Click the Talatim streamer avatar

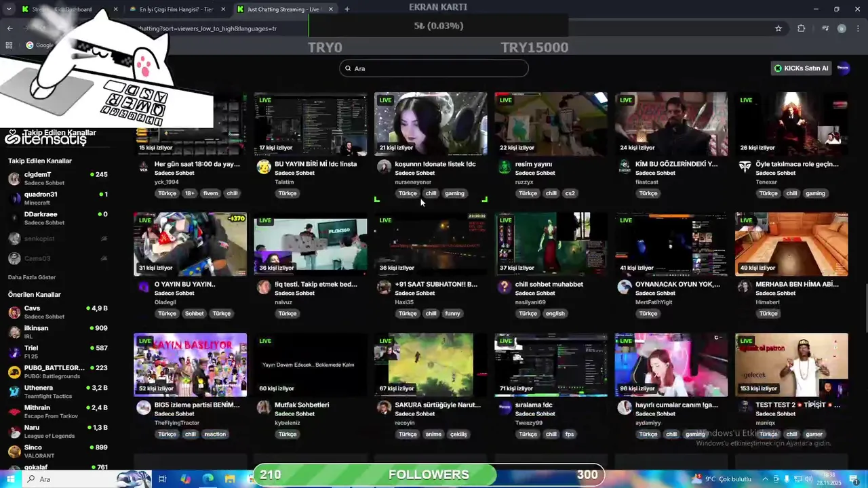click(x=264, y=167)
